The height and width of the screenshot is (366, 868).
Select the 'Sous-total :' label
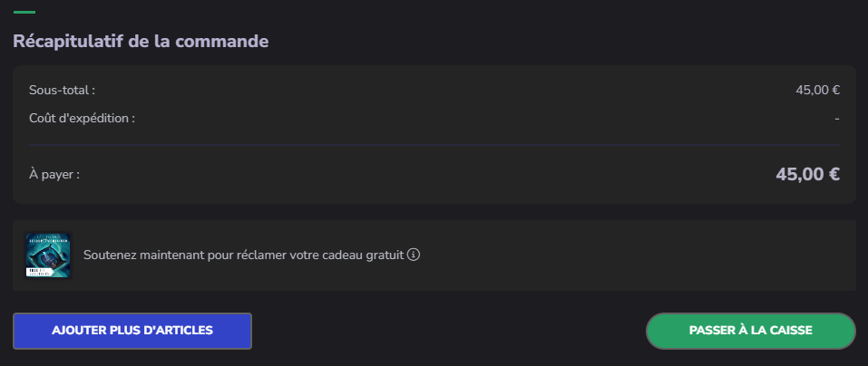(62, 91)
